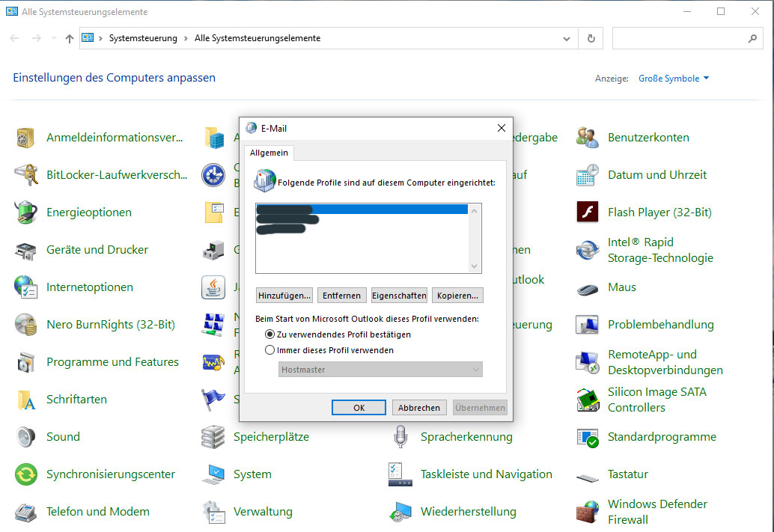774x532 pixels.
Task: Open the Schriftarten fonts folder icon
Action: click(25, 400)
